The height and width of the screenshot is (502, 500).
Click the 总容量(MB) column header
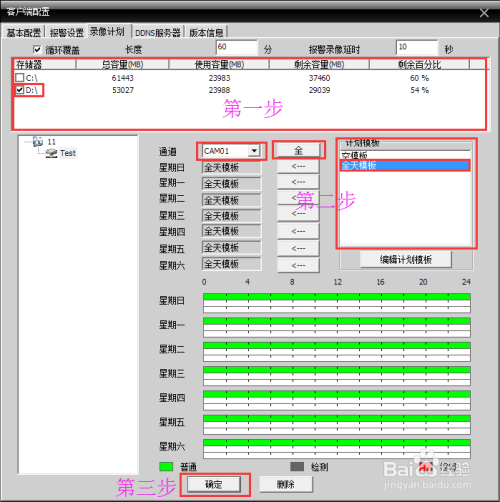[122, 64]
